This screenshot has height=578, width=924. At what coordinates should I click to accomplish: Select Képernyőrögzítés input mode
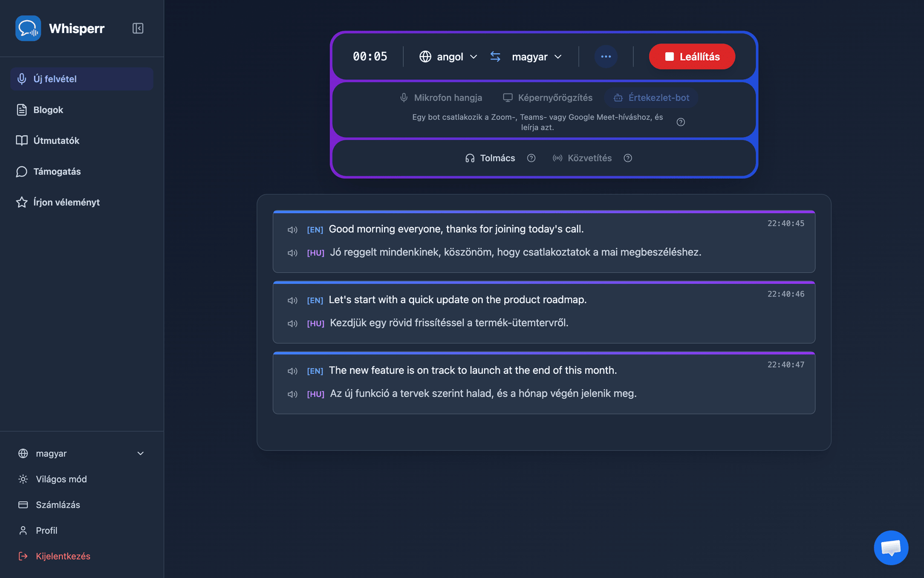[x=547, y=98]
